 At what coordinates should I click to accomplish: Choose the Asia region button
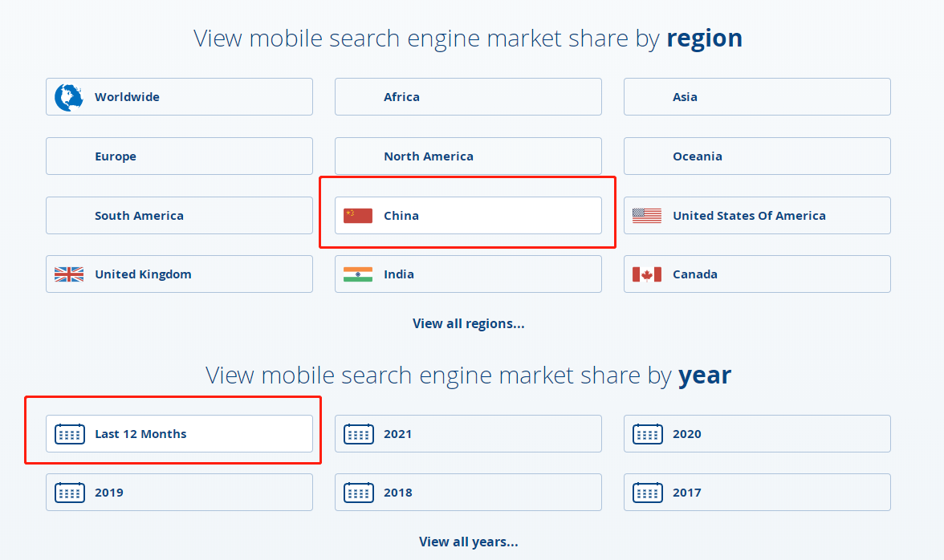click(757, 97)
